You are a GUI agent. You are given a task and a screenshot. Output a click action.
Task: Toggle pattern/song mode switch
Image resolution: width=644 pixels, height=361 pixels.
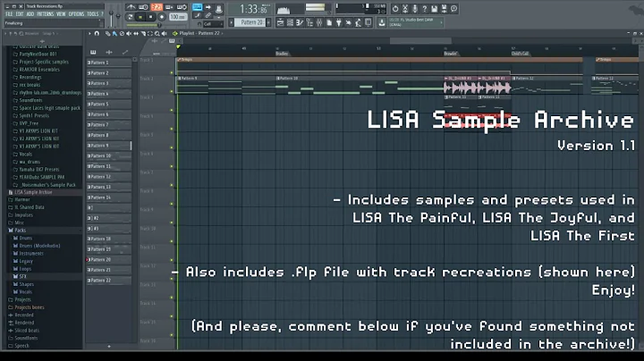[x=129, y=17]
